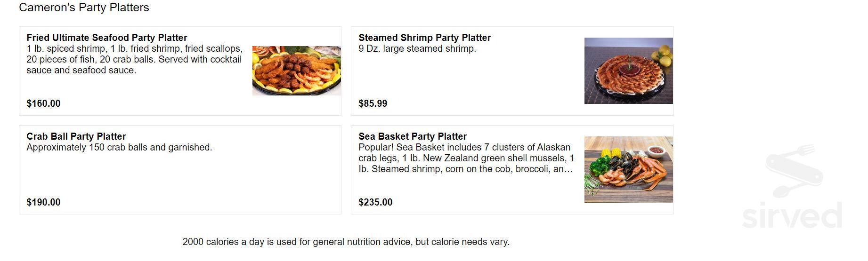
Task: Click the 'sirved' watermark wordmark
Action: pyautogui.click(x=792, y=216)
